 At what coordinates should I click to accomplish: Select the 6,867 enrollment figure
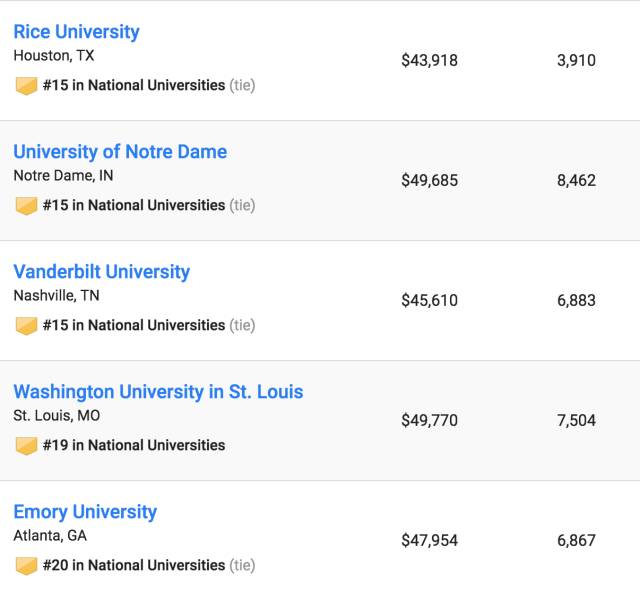tap(576, 540)
